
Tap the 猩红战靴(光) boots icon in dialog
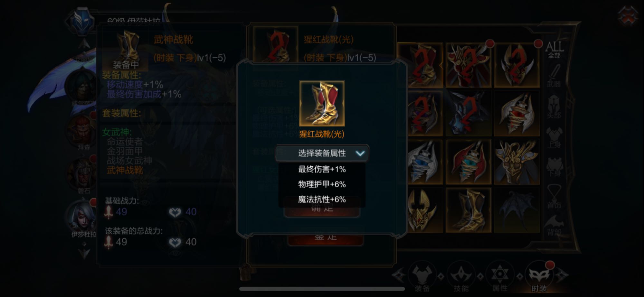point(322,103)
